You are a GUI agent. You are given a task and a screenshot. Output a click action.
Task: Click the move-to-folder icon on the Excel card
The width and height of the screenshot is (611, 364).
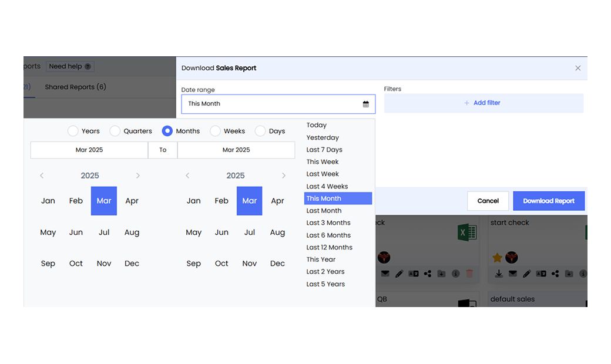(x=441, y=274)
